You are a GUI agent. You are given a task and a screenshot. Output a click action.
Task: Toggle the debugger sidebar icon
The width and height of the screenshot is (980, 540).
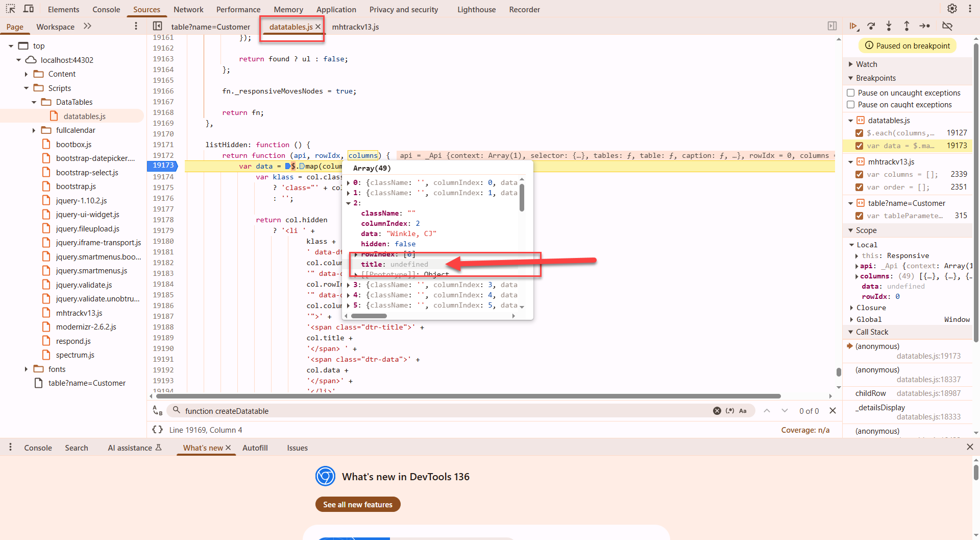(832, 26)
